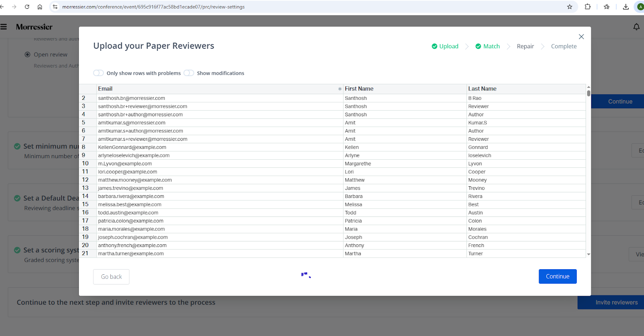The width and height of the screenshot is (644, 336).
Task: Close the Upload Paper Reviewers dialog
Action: (581, 37)
